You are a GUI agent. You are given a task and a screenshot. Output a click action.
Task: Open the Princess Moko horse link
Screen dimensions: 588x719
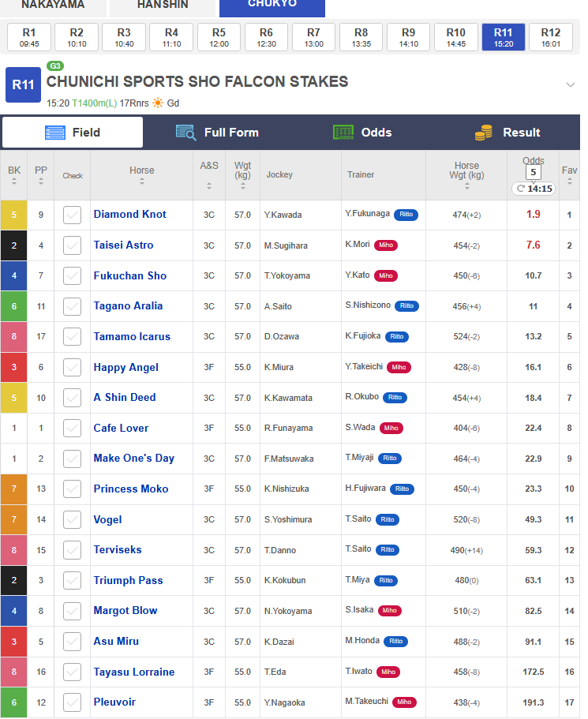[x=131, y=489]
